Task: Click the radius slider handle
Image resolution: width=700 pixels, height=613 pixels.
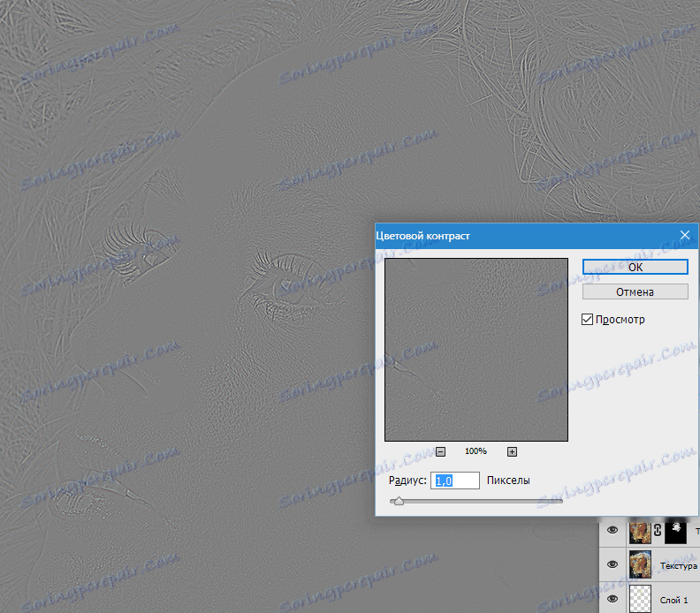Action: pos(399,501)
